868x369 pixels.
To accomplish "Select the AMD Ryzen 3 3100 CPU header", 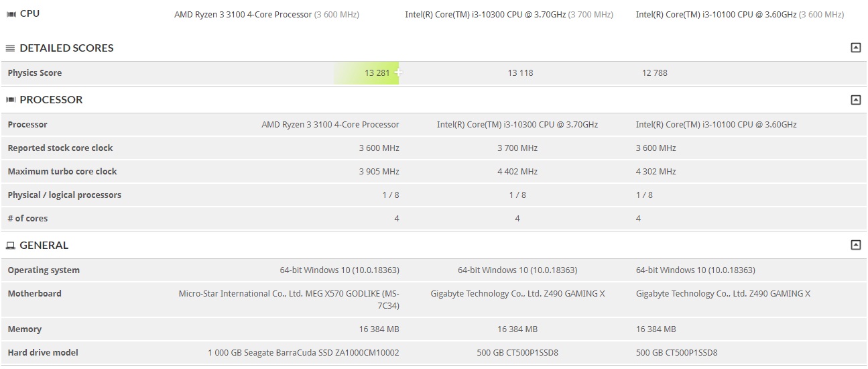I will [x=266, y=15].
